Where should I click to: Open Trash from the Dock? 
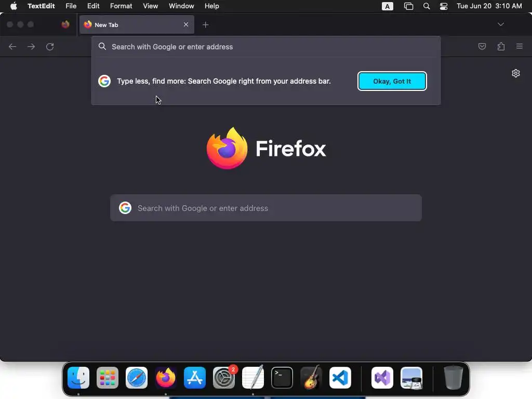tap(454, 378)
